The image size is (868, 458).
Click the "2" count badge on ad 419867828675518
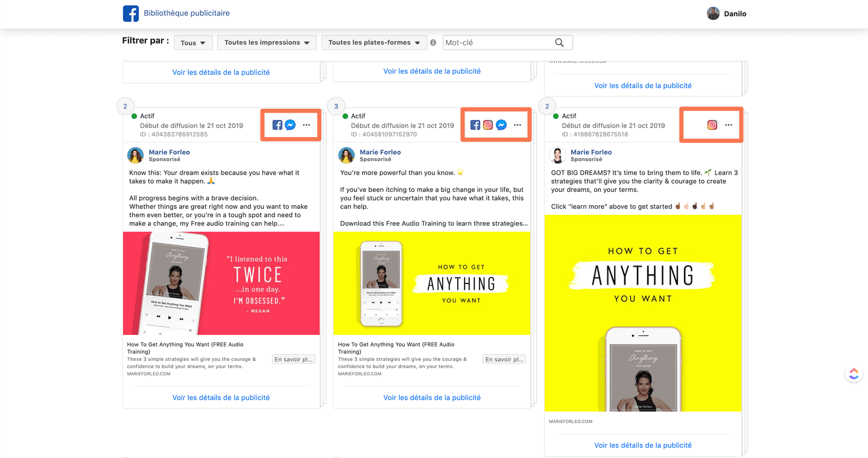point(547,107)
